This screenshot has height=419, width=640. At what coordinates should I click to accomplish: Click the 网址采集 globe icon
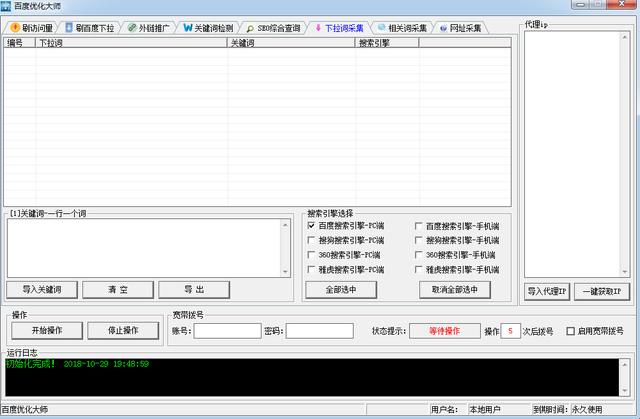coord(443,28)
